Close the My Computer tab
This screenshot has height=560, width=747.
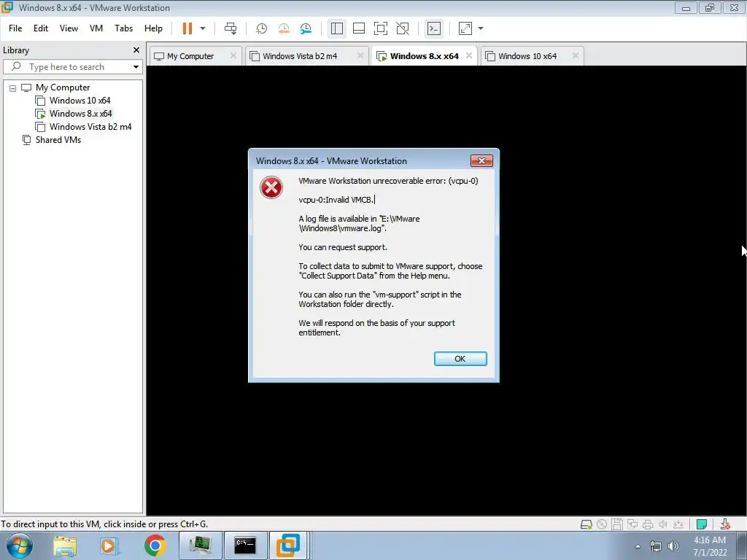233,55
